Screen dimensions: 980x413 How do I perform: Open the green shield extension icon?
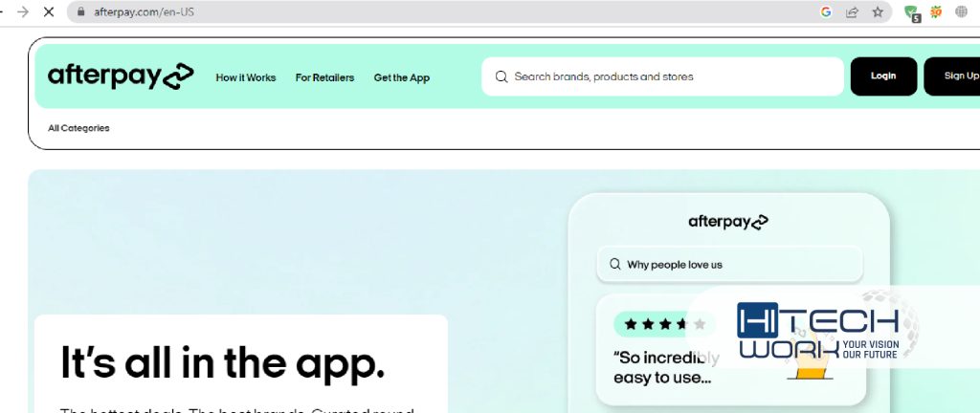click(x=912, y=13)
